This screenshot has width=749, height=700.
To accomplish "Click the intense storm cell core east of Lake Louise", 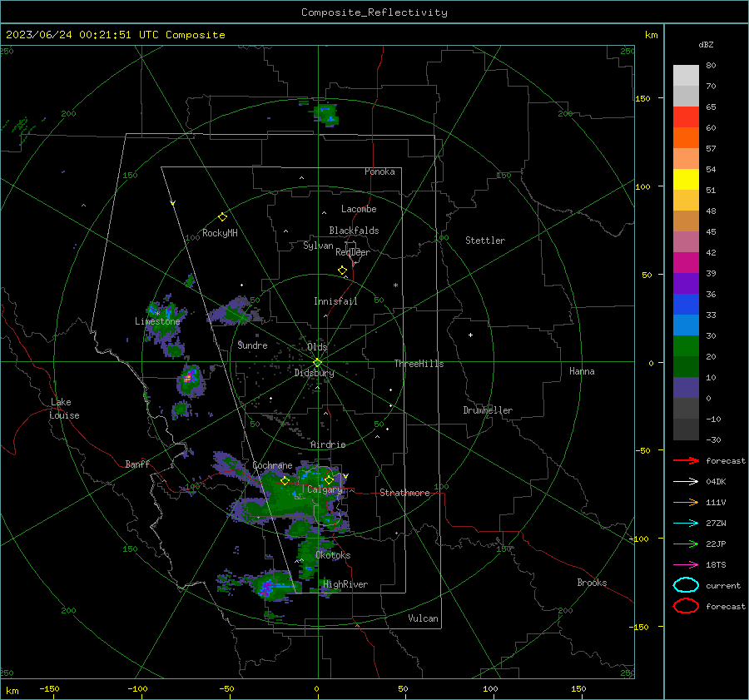I will point(188,378).
